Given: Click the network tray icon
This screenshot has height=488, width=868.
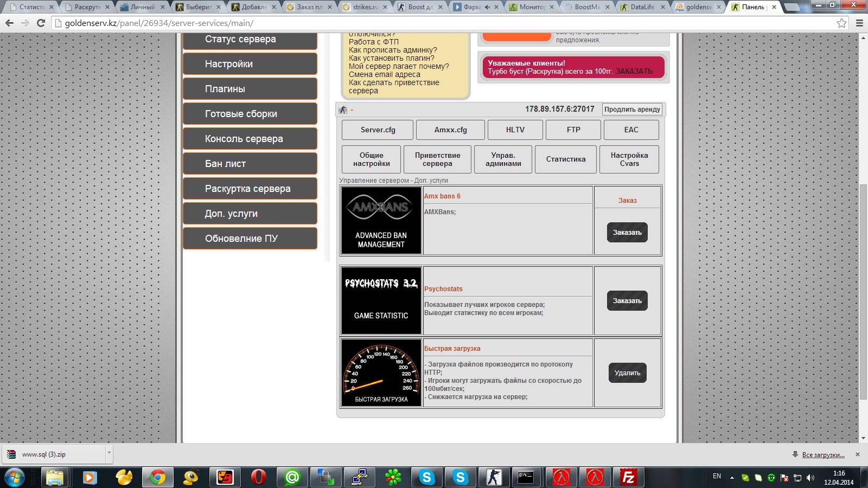Looking at the screenshot, I should [797, 477].
